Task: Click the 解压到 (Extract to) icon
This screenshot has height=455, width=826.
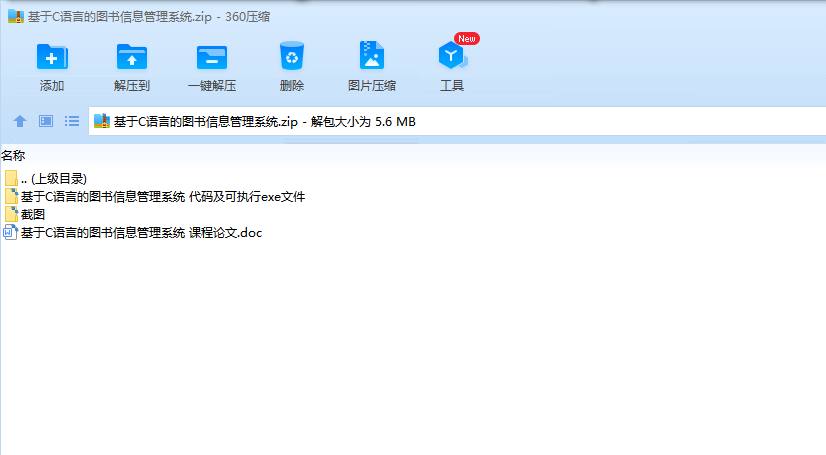Action: pyautogui.click(x=132, y=57)
